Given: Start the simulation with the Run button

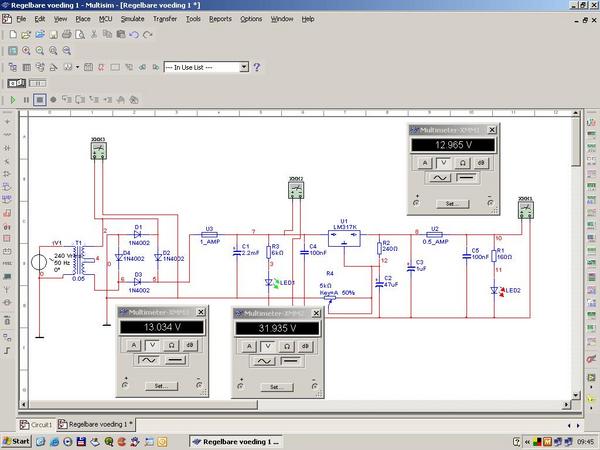Looking at the screenshot, I should pyautogui.click(x=13, y=100).
